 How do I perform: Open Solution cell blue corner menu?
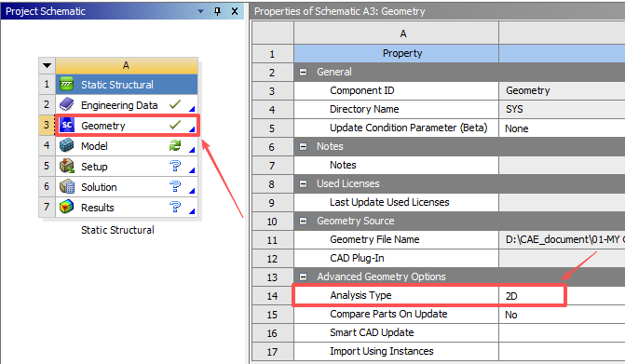click(192, 191)
